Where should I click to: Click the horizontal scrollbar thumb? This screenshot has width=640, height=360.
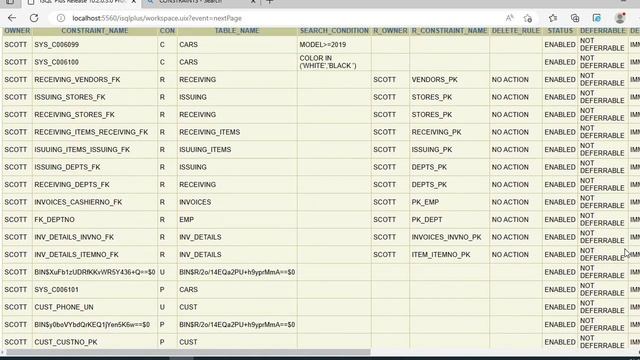[188, 352]
